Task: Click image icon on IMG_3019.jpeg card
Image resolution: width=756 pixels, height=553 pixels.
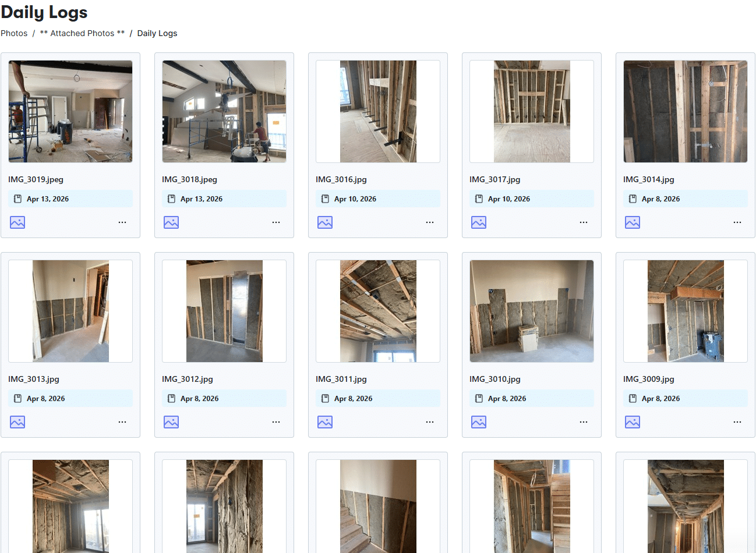Action: 17,222
